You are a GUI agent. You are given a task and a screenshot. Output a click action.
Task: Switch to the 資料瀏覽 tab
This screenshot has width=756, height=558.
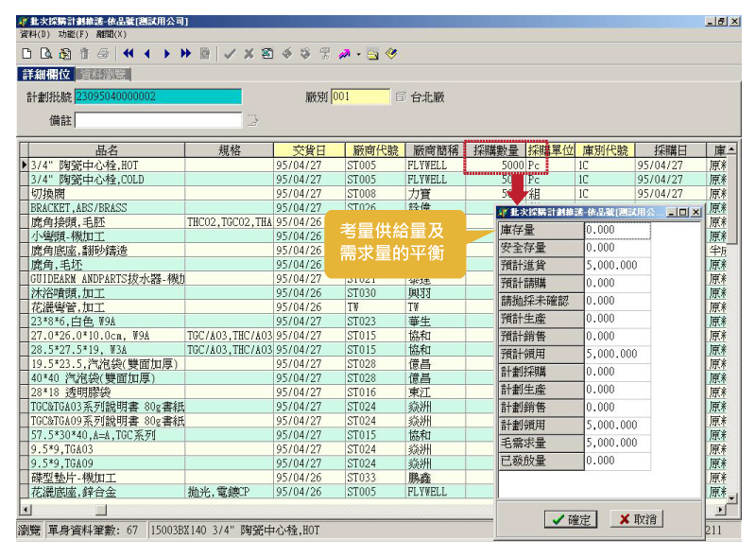tap(104, 74)
